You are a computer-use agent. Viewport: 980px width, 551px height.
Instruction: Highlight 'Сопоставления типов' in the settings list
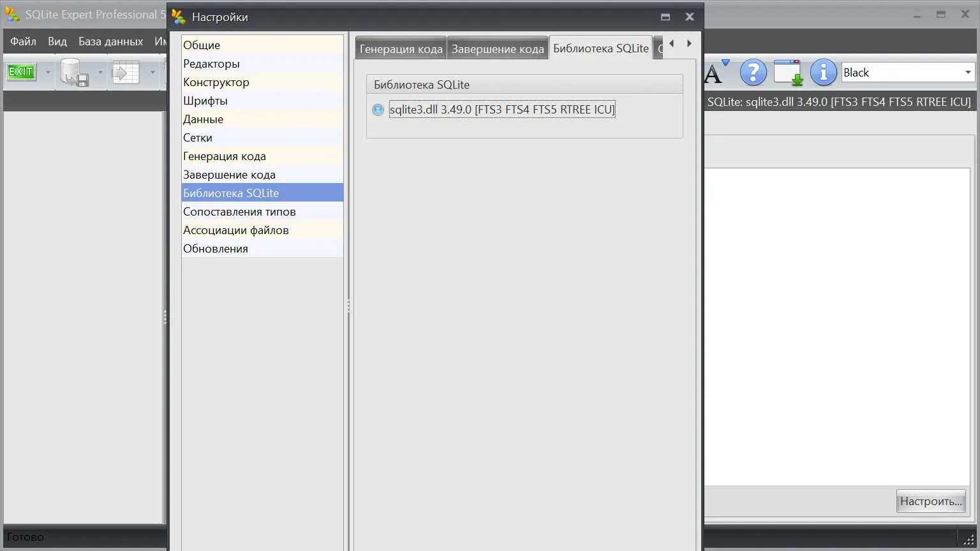[x=239, y=211]
